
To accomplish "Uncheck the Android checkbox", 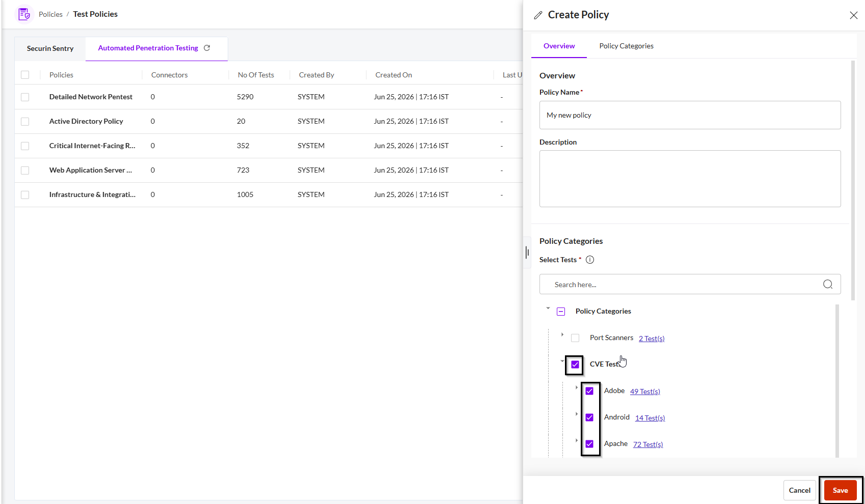I will pyautogui.click(x=589, y=417).
